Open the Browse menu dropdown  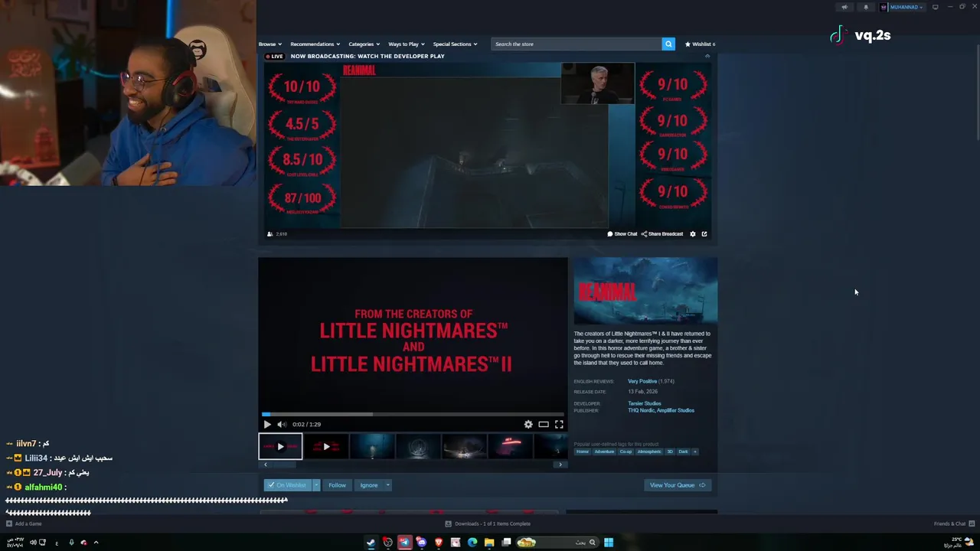[x=269, y=44]
